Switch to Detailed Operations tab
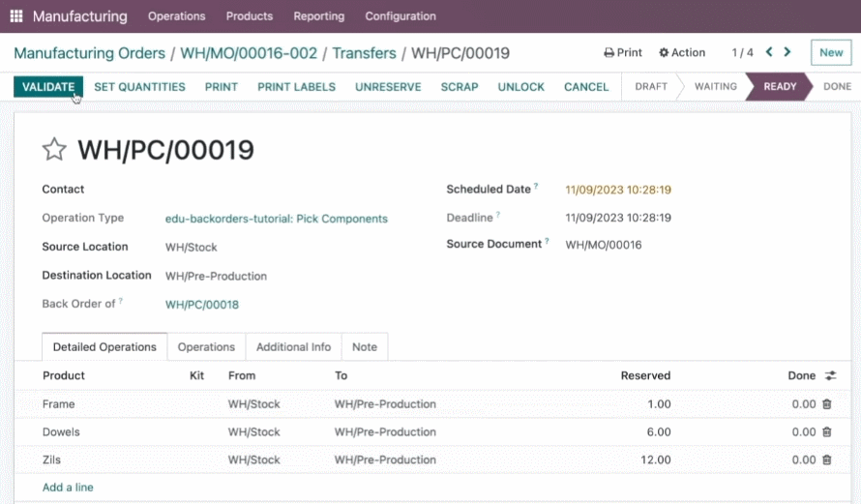The width and height of the screenshot is (861, 504). 104,347
